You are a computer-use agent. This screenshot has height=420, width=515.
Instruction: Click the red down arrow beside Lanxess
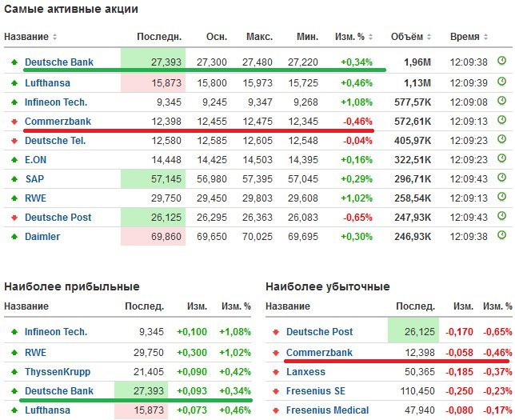point(275,372)
